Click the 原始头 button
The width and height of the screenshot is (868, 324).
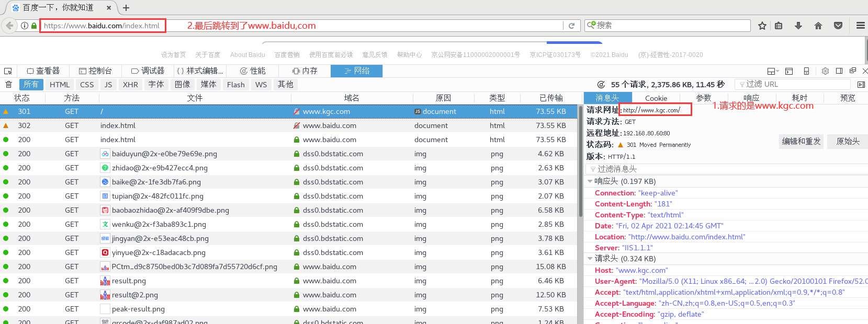tap(848, 141)
